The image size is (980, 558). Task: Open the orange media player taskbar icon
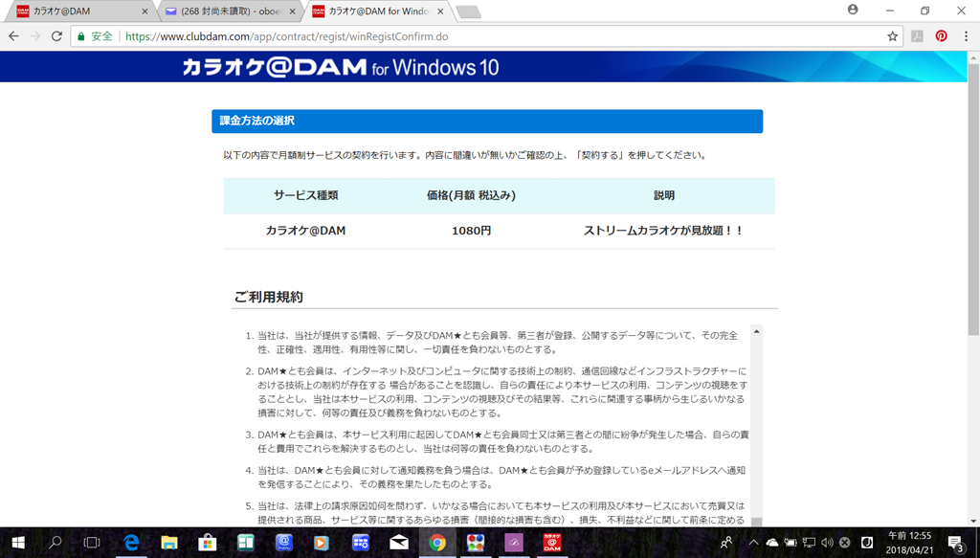[x=322, y=543]
